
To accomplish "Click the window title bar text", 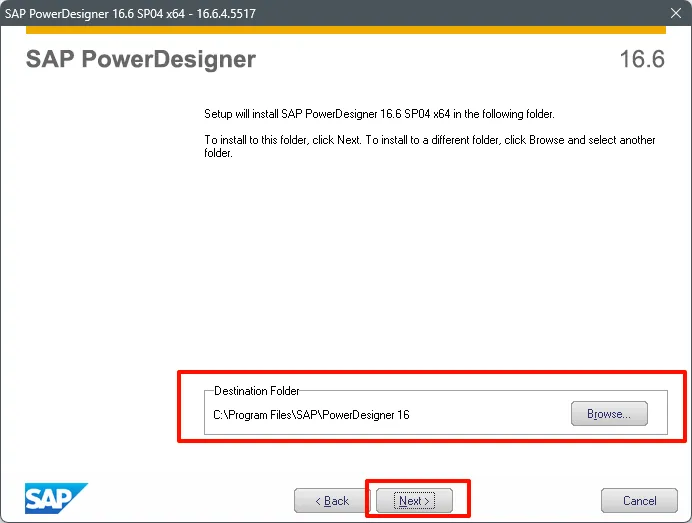I will 130,13.
